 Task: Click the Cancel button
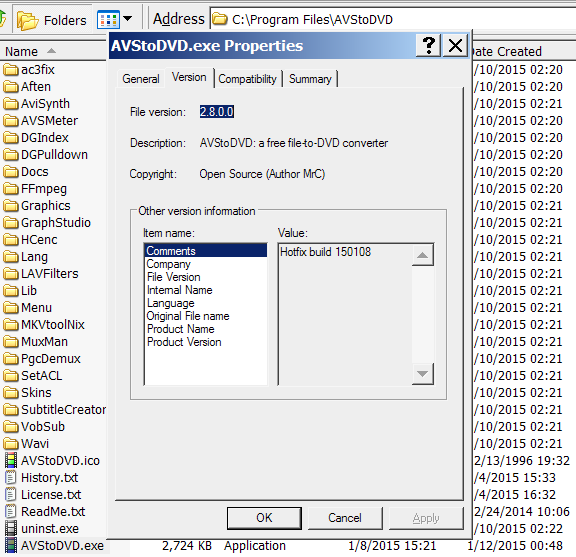(x=345, y=518)
